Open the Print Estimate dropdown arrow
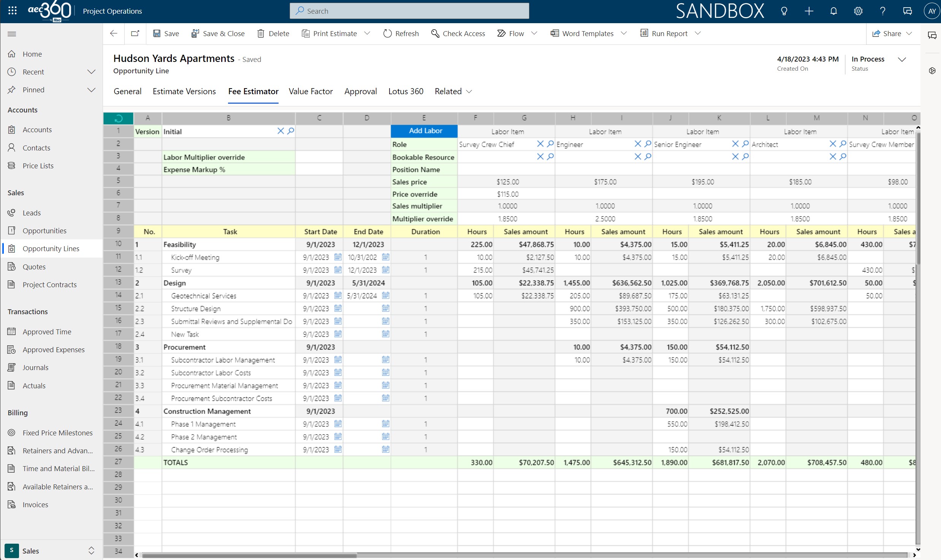This screenshot has width=941, height=560. pyautogui.click(x=367, y=33)
